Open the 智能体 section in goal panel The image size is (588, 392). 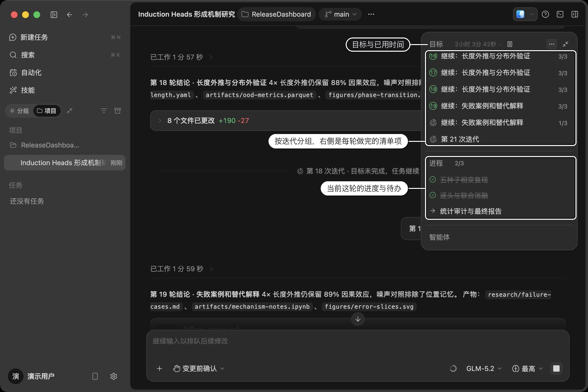[x=439, y=237]
